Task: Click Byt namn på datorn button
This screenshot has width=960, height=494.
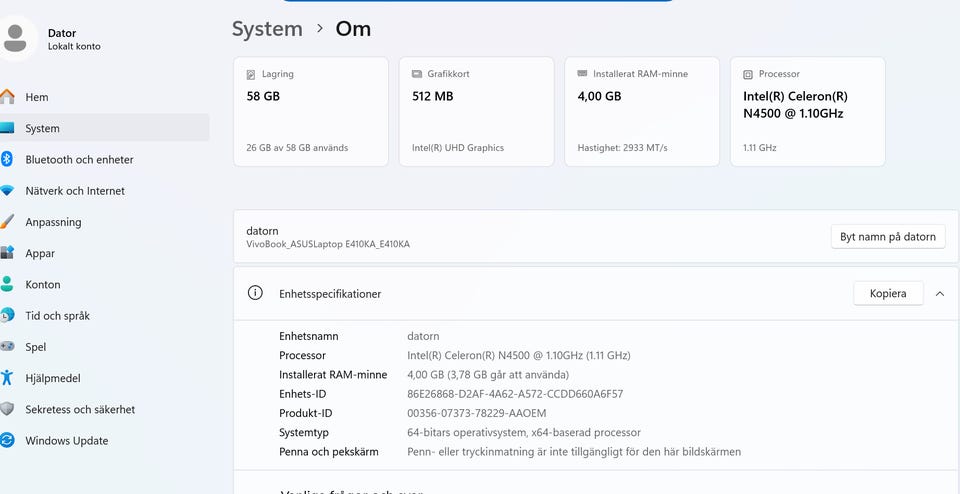Action: [x=887, y=237]
